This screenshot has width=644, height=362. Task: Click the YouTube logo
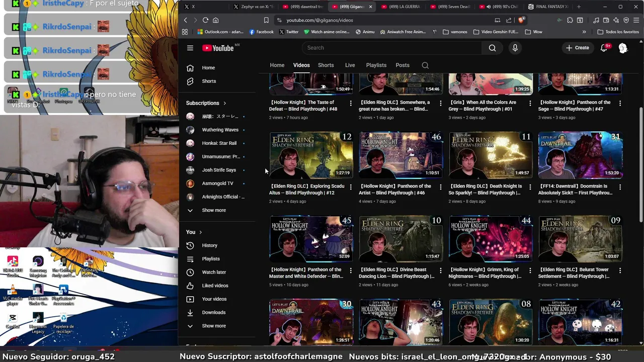(218, 48)
